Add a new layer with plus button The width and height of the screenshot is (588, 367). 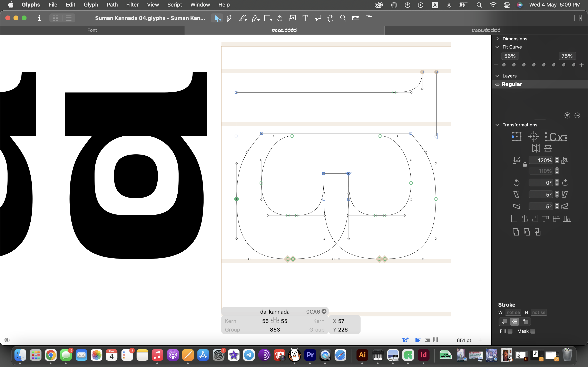point(499,116)
